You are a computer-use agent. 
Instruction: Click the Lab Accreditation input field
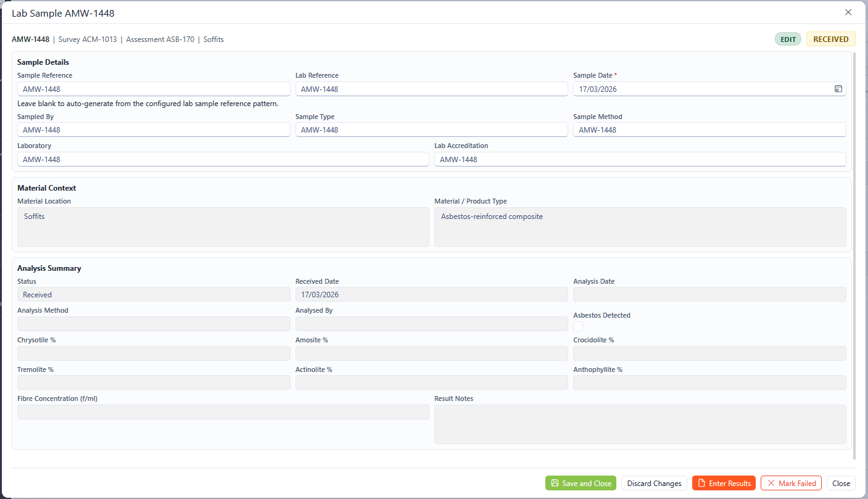point(640,159)
